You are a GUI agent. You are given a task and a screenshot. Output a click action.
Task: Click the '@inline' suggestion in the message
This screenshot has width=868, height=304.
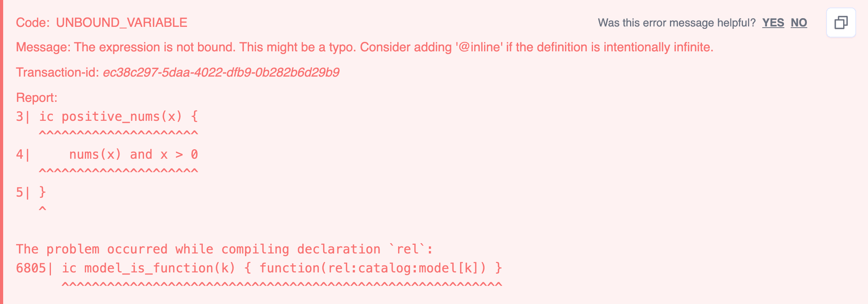pyautogui.click(x=479, y=47)
